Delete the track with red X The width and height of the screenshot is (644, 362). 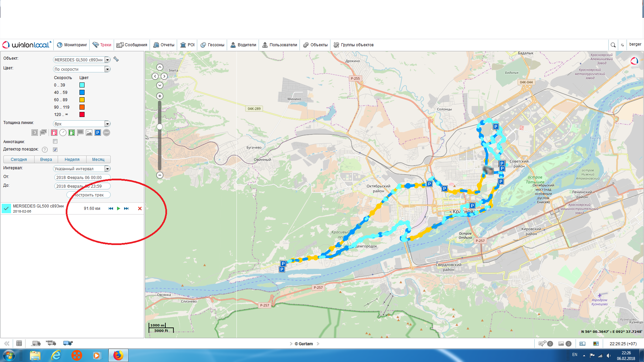point(140,208)
